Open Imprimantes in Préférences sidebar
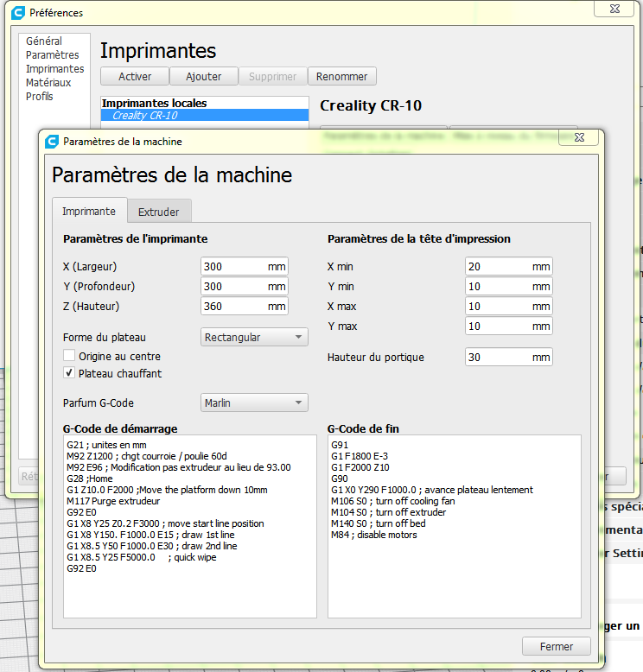Viewport: 643px width, 672px height. [55, 68]
